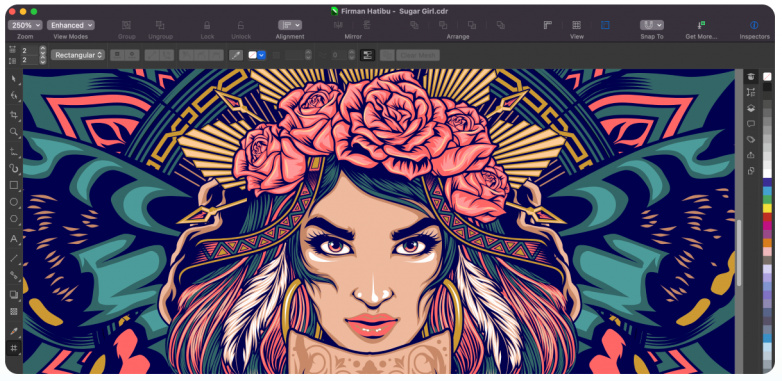Click the mesh grid rows input field
Image resolution: width=782 pixels, height=381 pixels.
pos(29,60)
